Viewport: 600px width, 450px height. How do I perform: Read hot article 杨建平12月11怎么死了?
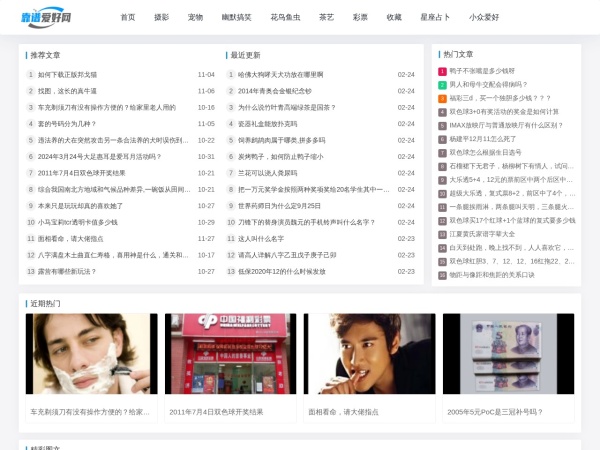click(x=483, y=139)
